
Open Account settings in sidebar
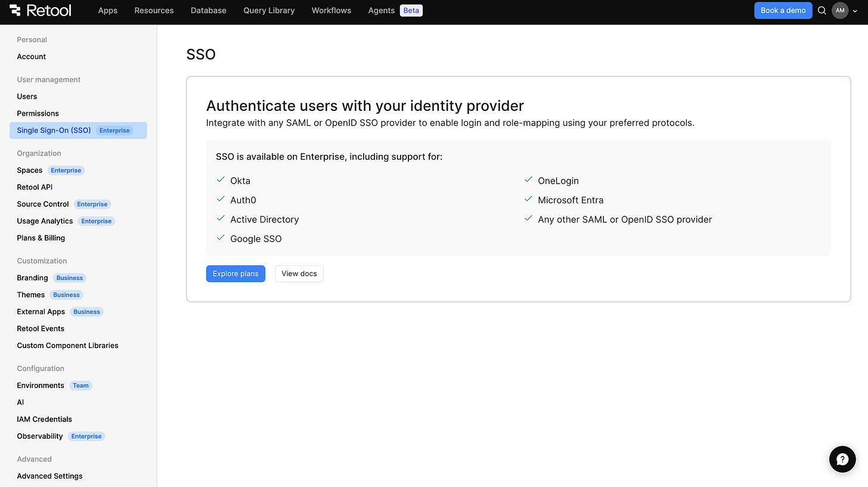click(32, 57)
